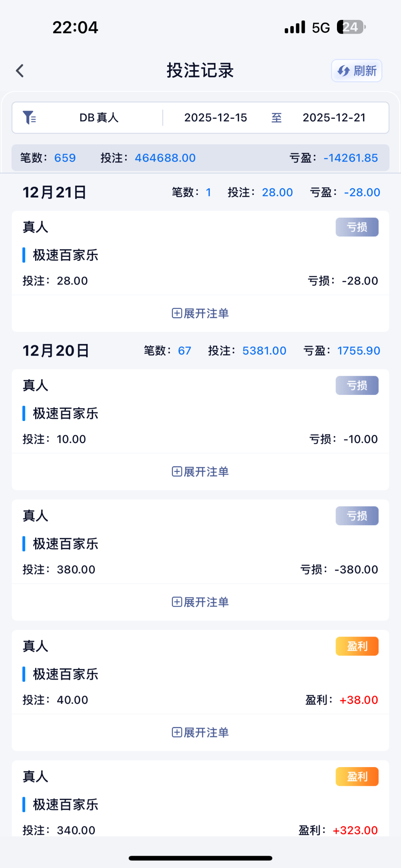Tap the total 亏盈 -14261.85 summary
The width and height of the screenshot is (401, 868).
[x=333, y=158]
